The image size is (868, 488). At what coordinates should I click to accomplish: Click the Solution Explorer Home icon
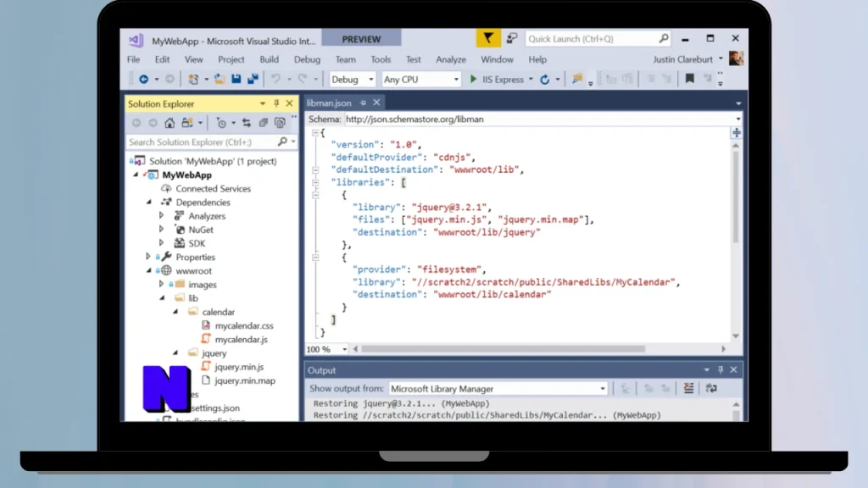[x=170, y=123]
